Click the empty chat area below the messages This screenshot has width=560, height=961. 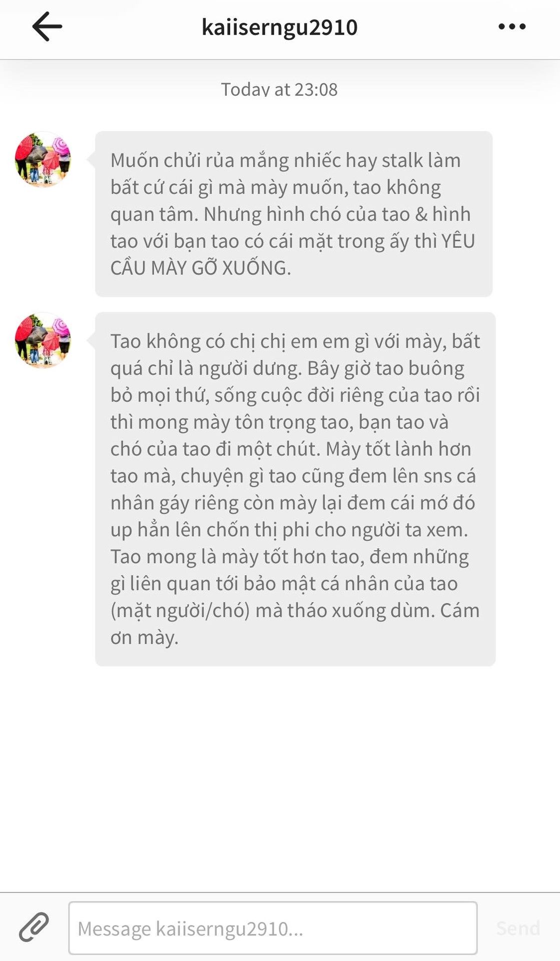coord(280,778)
